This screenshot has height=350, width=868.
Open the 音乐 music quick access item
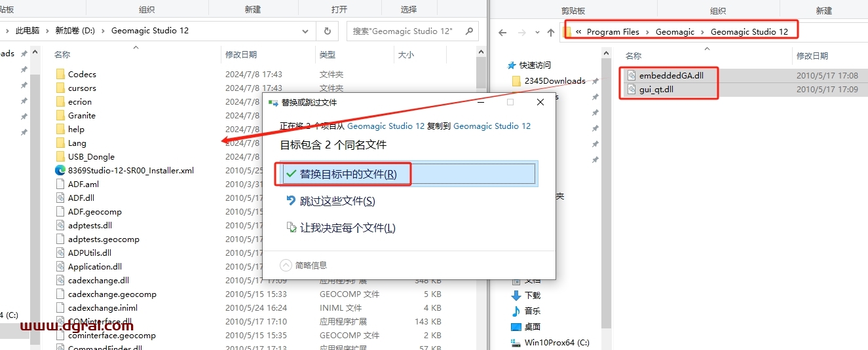click(532, 311)
